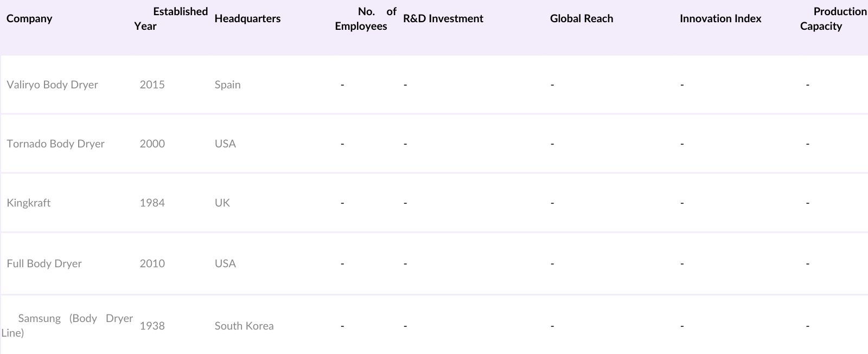Click Kingkraft's Global Reach dash cell

552,203
